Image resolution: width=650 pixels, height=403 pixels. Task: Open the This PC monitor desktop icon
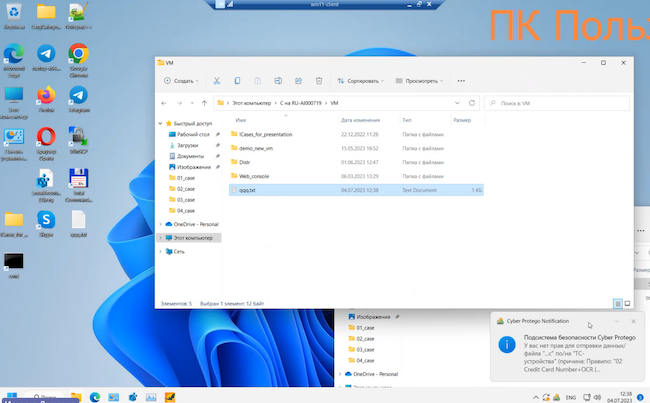(x=14, y=103)
